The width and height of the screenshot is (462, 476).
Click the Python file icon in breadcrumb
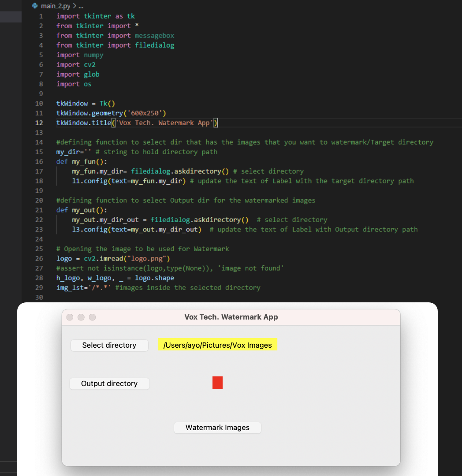35,6
